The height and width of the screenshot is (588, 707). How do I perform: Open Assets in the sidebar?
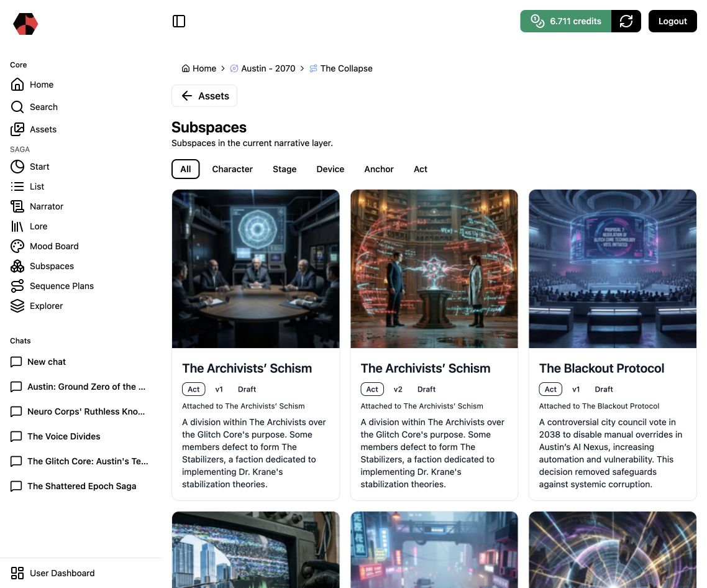coord(34,129)
